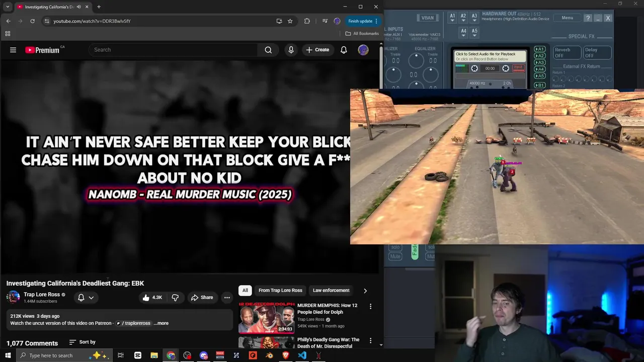Turn on Delay effect in Voicemeeter

[597, 53]
